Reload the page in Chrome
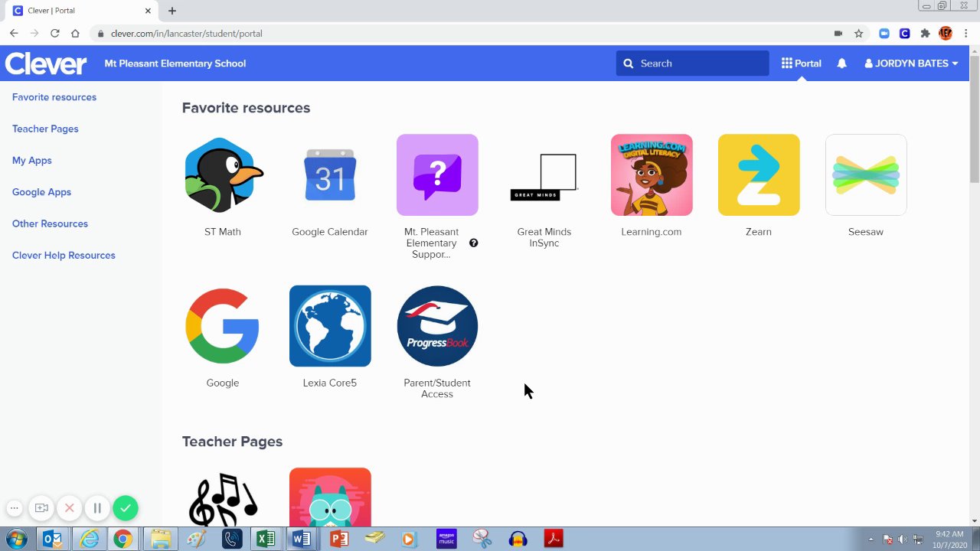The width and height of the screenshot is (980, 551). point(54,34)
